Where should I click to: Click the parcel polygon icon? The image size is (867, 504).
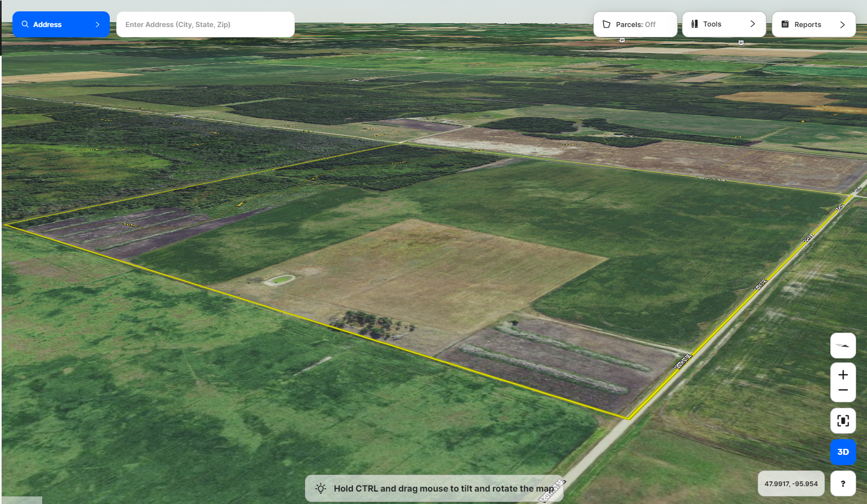[606, 24]
